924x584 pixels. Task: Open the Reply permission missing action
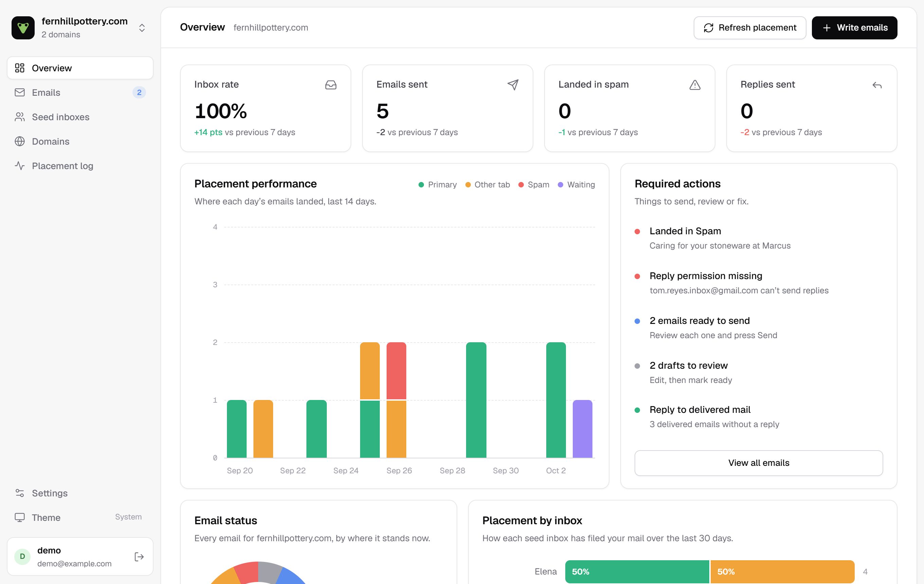758,283
